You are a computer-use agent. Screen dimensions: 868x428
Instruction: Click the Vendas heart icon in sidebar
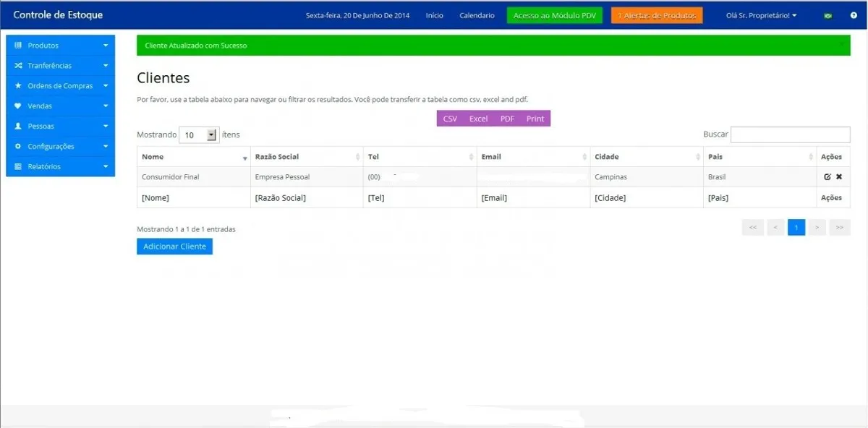point(18,106)
